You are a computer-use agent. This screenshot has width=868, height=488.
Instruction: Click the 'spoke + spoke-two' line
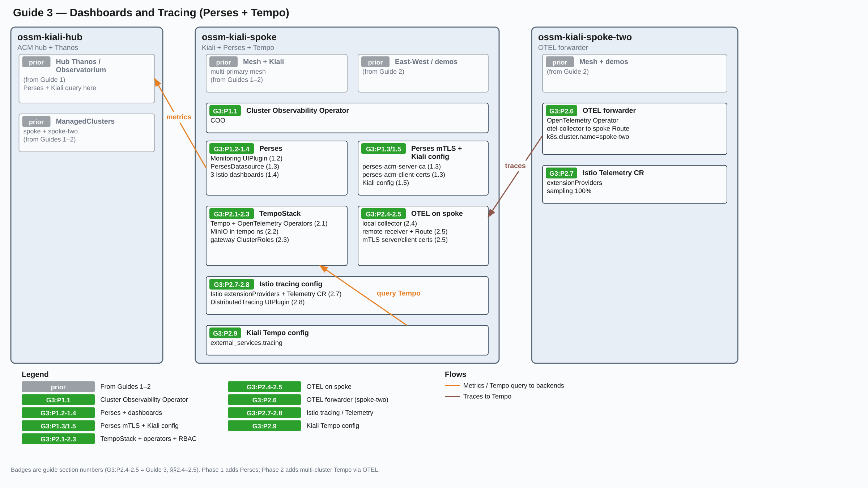coord(50,131)
